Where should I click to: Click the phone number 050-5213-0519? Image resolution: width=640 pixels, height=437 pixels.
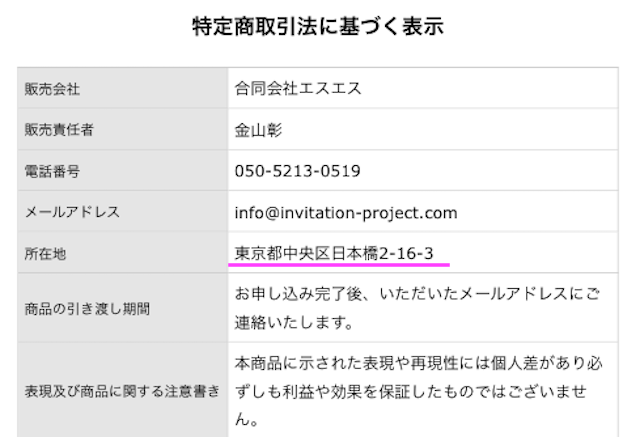point(298,171)
